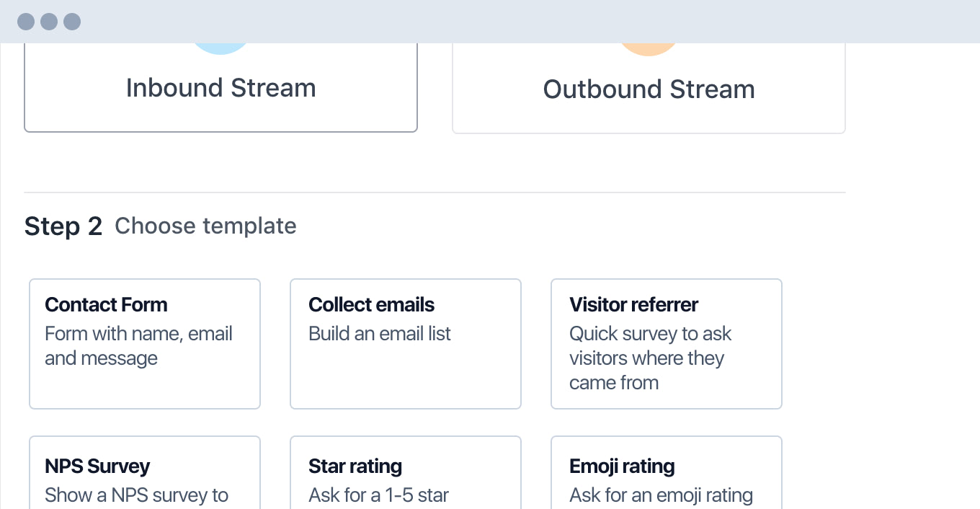The width and height of the screenshot is (980, 509).
Task: Click the orange Outbound Stream icon
Action: tap(649, 49)
